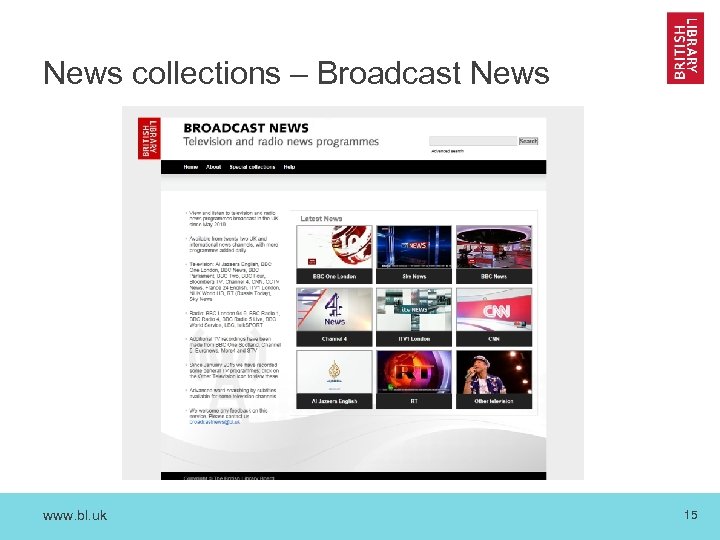Open the Special collections menu item
This screenshot has height=540, width=720.
pos(252,167)
